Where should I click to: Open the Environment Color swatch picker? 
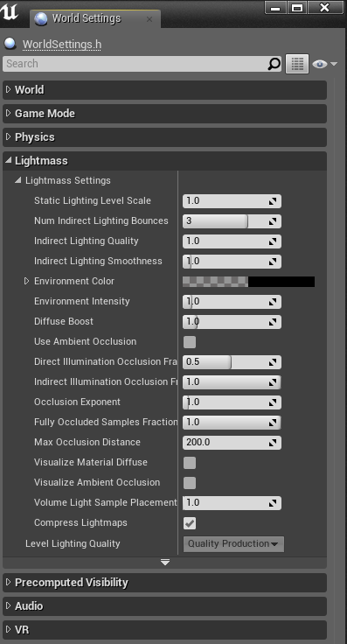(x=248, y=282)
